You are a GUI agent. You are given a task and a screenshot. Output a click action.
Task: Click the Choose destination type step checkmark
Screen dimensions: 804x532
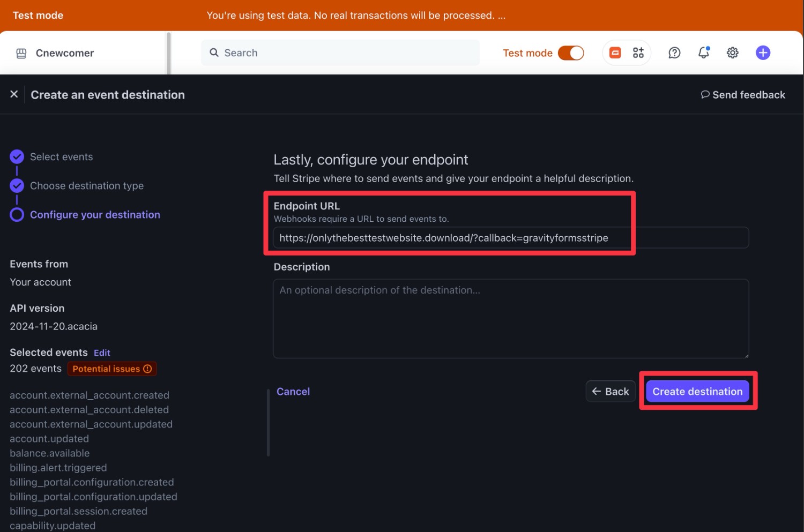17,185
